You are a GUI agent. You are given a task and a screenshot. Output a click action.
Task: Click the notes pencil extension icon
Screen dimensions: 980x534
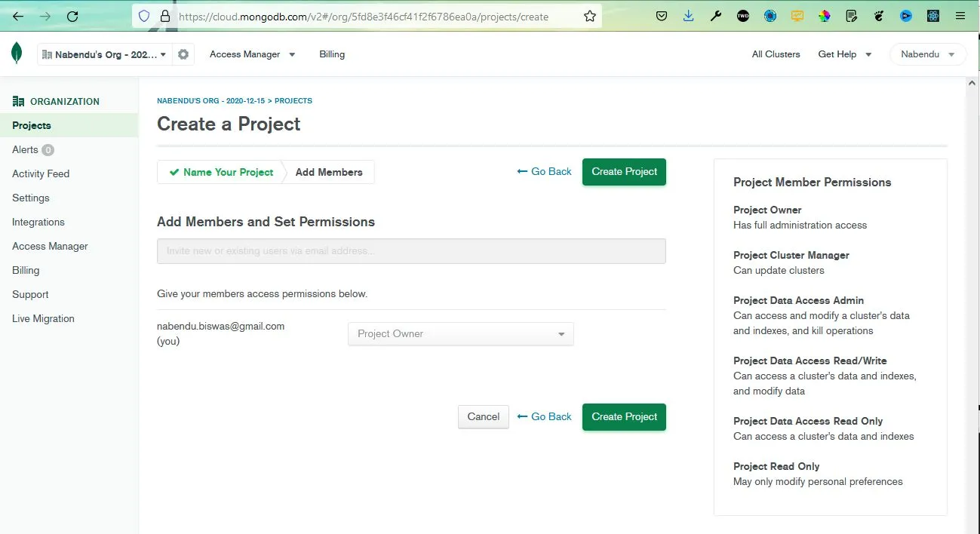(x=852, y=16)
